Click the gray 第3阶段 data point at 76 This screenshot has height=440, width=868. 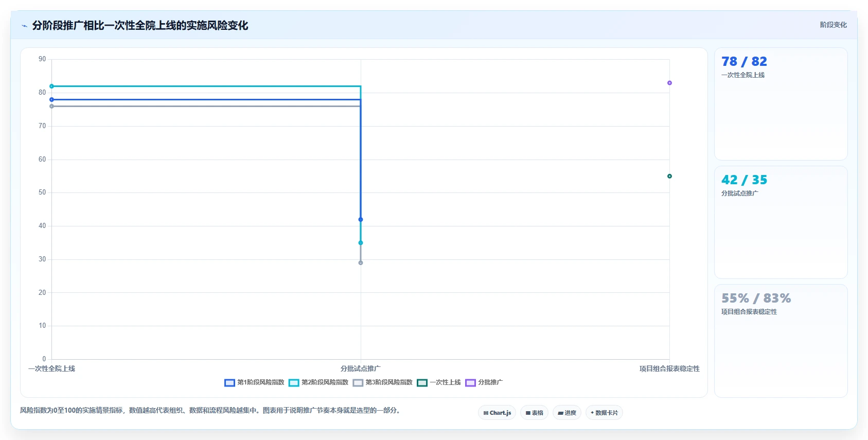(51, 107)
